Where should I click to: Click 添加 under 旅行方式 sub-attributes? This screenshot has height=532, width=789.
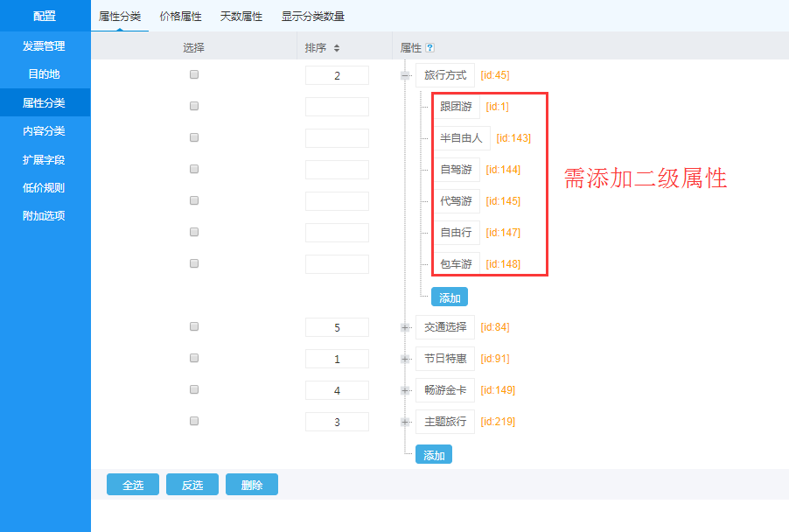coord(450,297)
